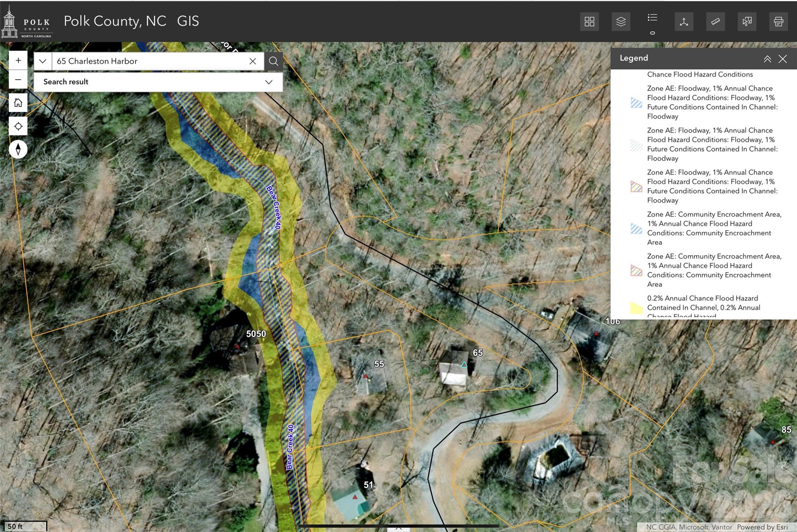
Task: Close the Legend panel
Action: [783, 59]
